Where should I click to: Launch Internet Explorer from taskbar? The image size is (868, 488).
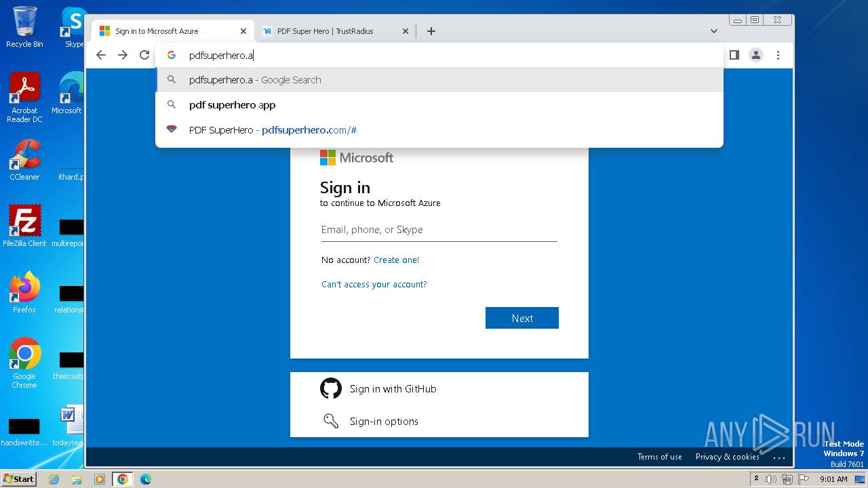click(x=54, y=479)
